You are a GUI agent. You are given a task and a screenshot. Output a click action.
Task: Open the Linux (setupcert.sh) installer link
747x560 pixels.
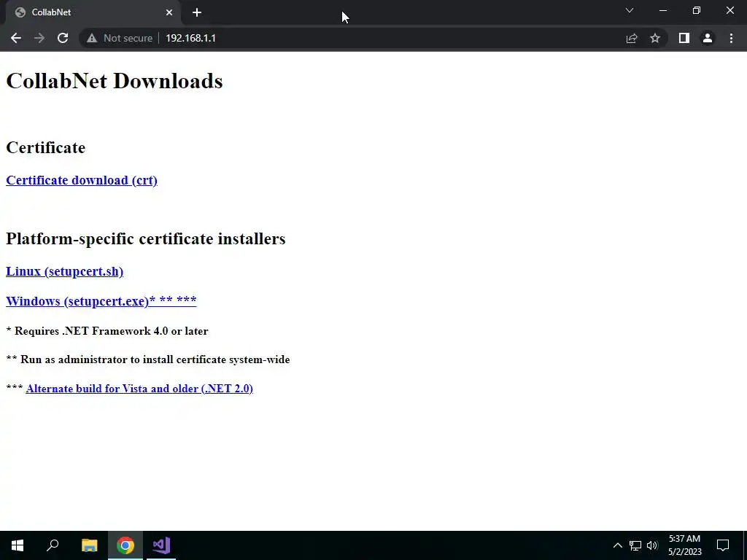click(64, 271)
